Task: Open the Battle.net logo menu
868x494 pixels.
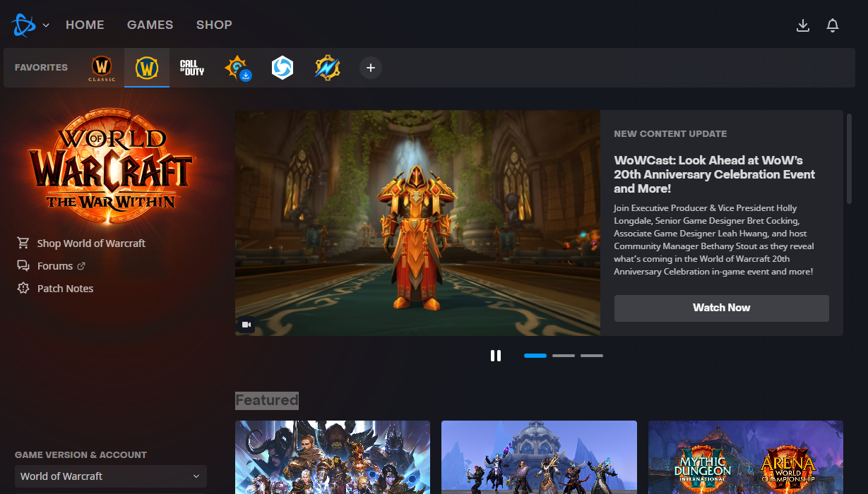Action: pyautogui.click(x=23, y=25)
